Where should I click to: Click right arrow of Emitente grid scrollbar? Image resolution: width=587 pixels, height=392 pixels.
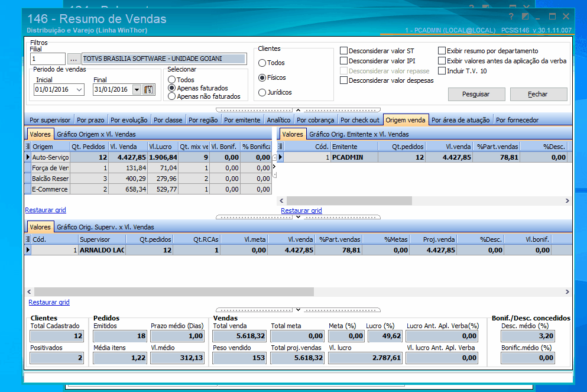(x=567, y=200)
